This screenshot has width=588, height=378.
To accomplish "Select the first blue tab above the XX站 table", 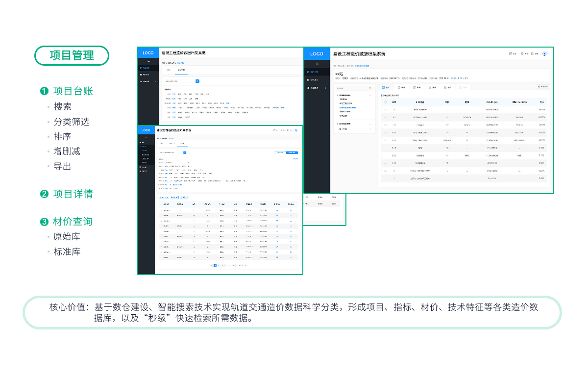I will click(386, 87).
